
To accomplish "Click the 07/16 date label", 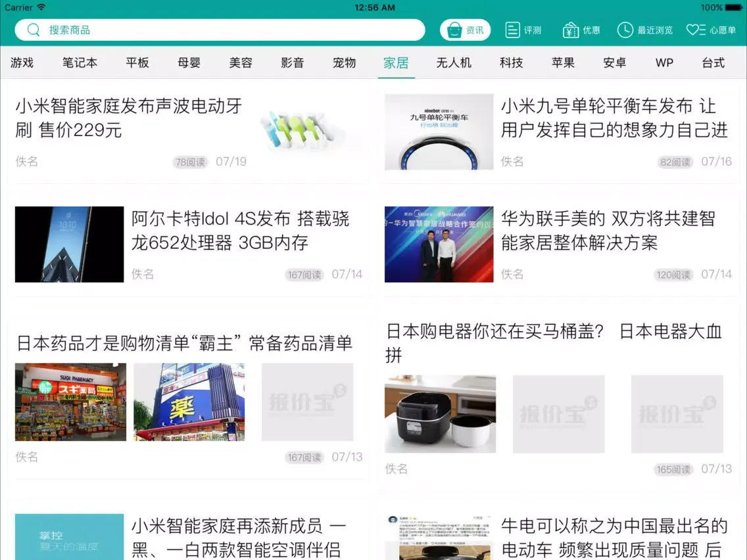I will [717, 162].
